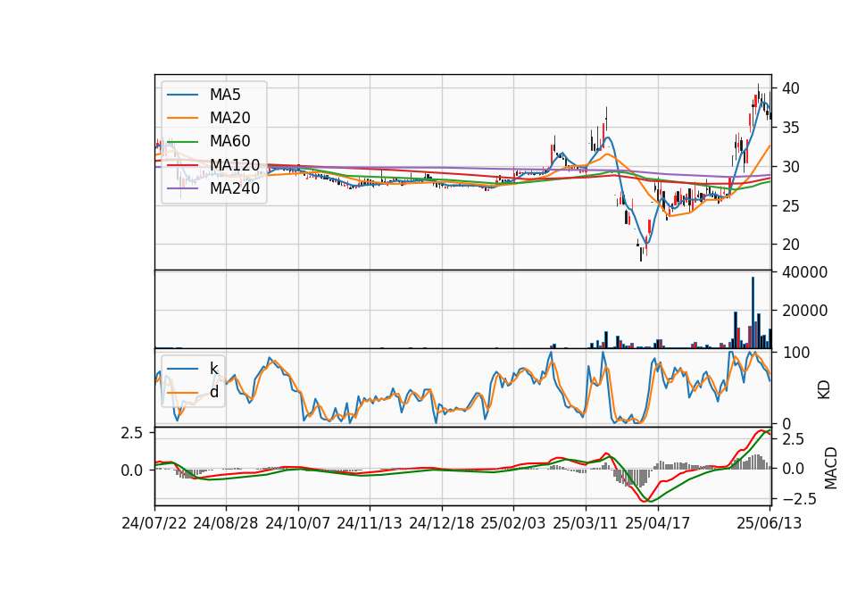Click the left MACD axis value 2.5

[x=132, y=433]
